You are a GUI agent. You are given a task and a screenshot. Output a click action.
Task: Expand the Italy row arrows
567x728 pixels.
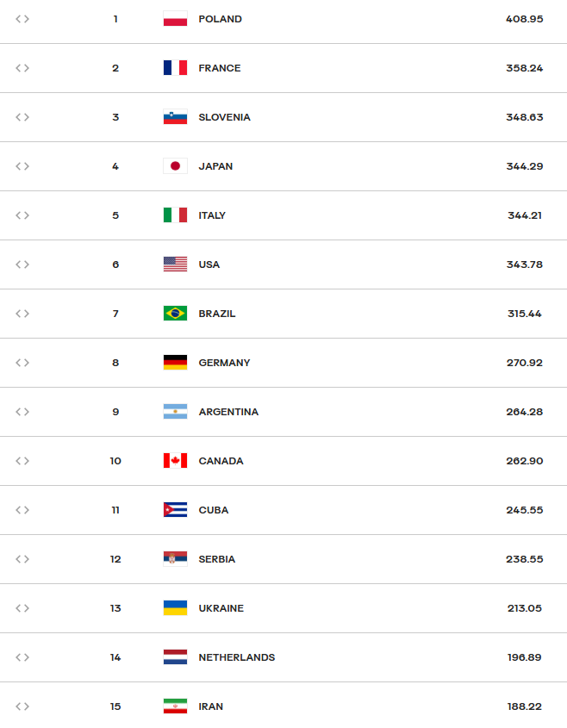tap(22, 215)
